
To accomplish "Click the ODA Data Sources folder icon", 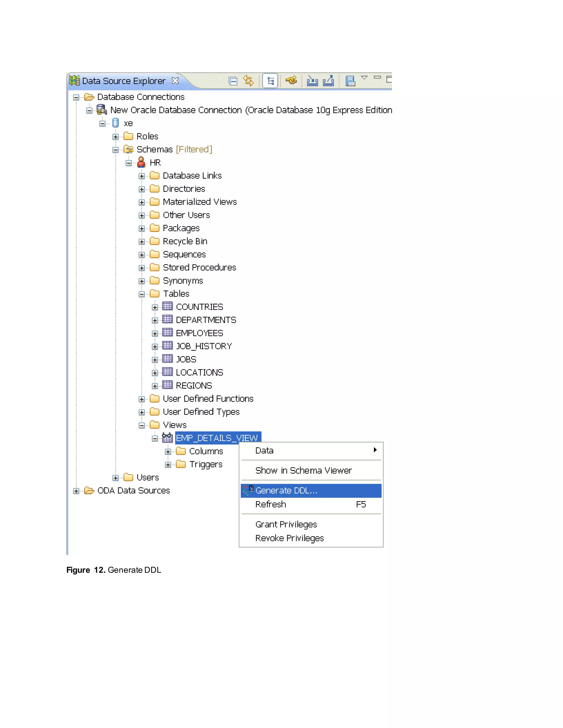I will (x=89, y=491).
